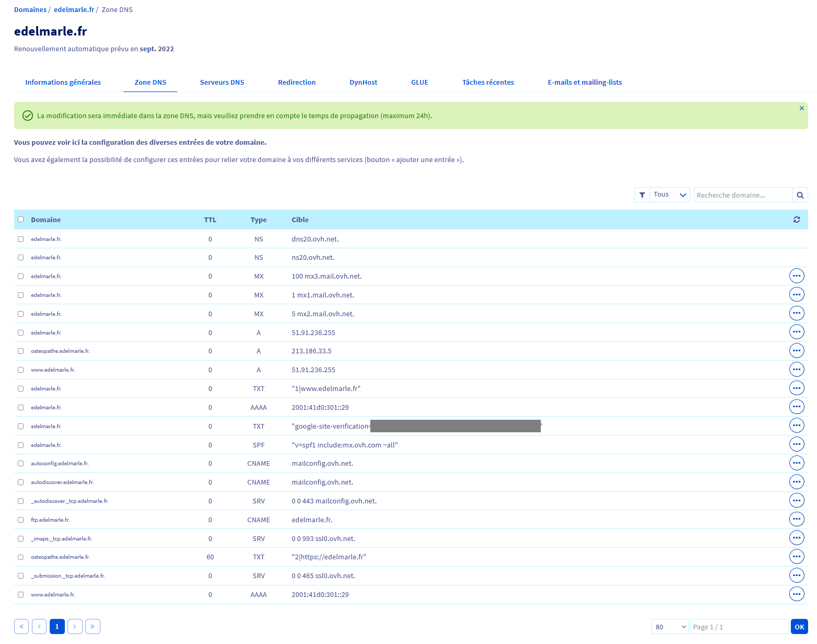Check the dns20.ovh.net. NS record
This screenshot has width=817, height=644.
pyautogui.click(x=21, y=239)
